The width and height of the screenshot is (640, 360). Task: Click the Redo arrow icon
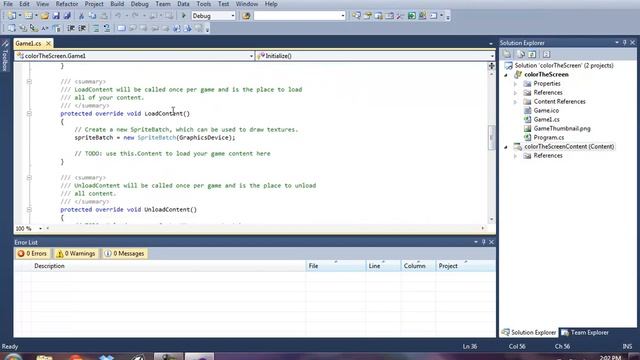coord(135,16)
